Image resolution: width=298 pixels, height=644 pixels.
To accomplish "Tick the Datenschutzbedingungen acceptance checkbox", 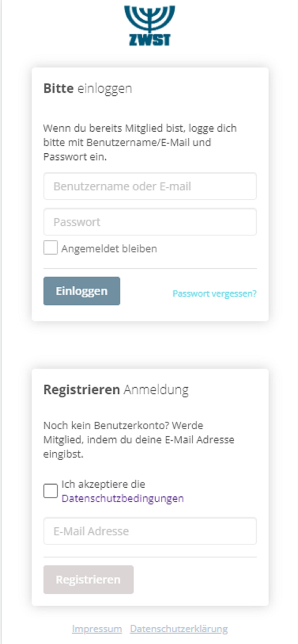I will click(51, 491).
